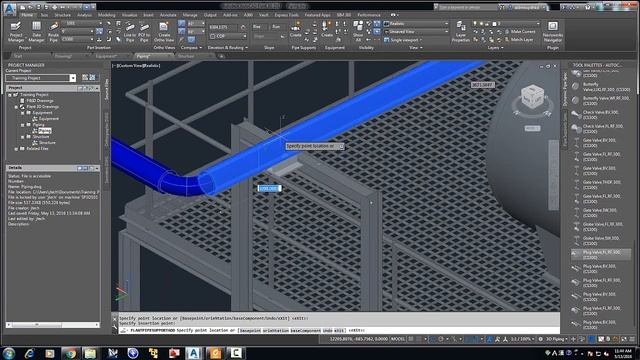Screen dimensions: 640x360
Task: Open the Data Manager tool
Action: 36,32
